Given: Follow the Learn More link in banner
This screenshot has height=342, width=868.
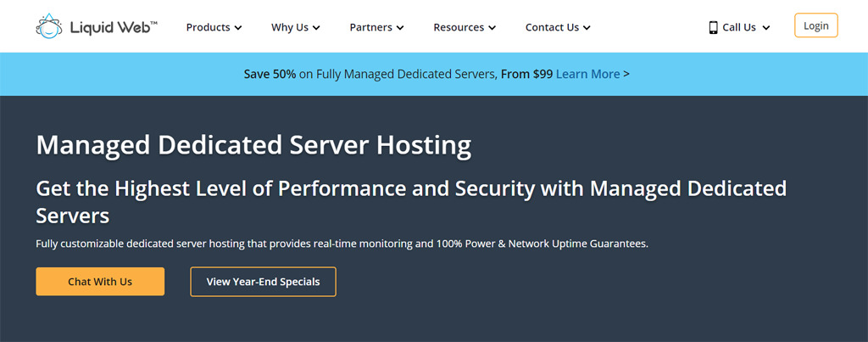Looking at the screenshot, I should click(x=587, y=74).
